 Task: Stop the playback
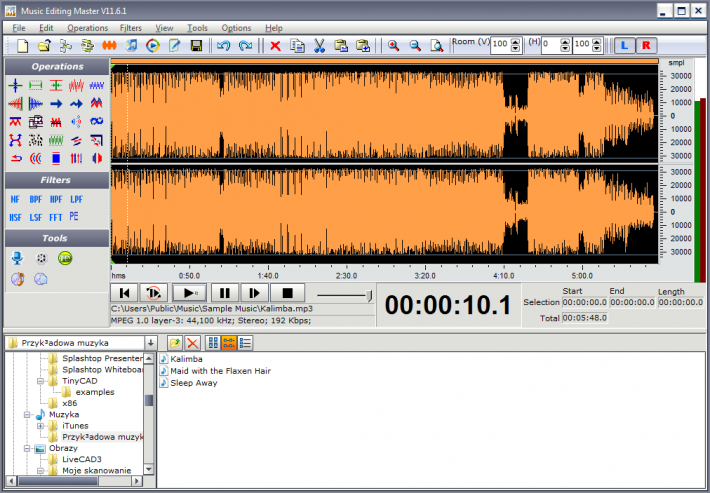pyautogui.click(x=287, y=293)
